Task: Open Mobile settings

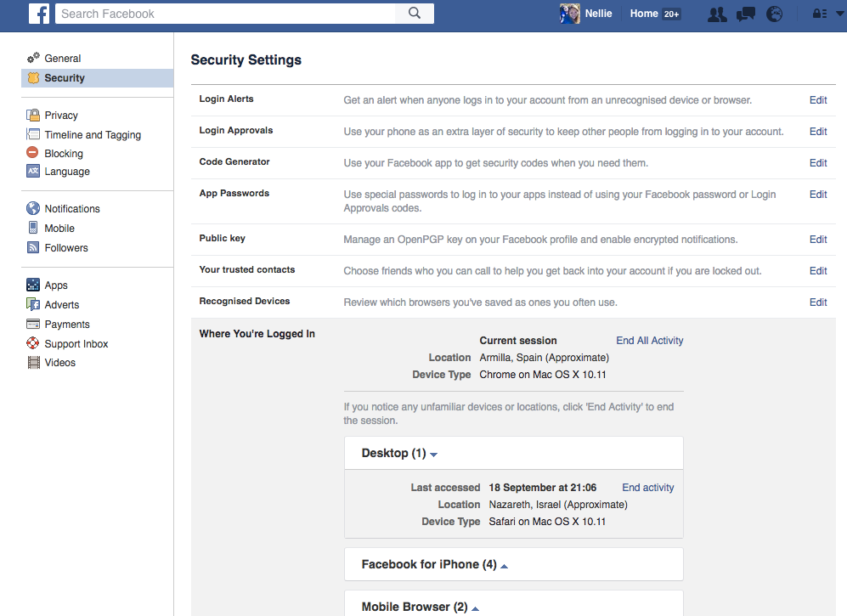Action: coord(59,228)
